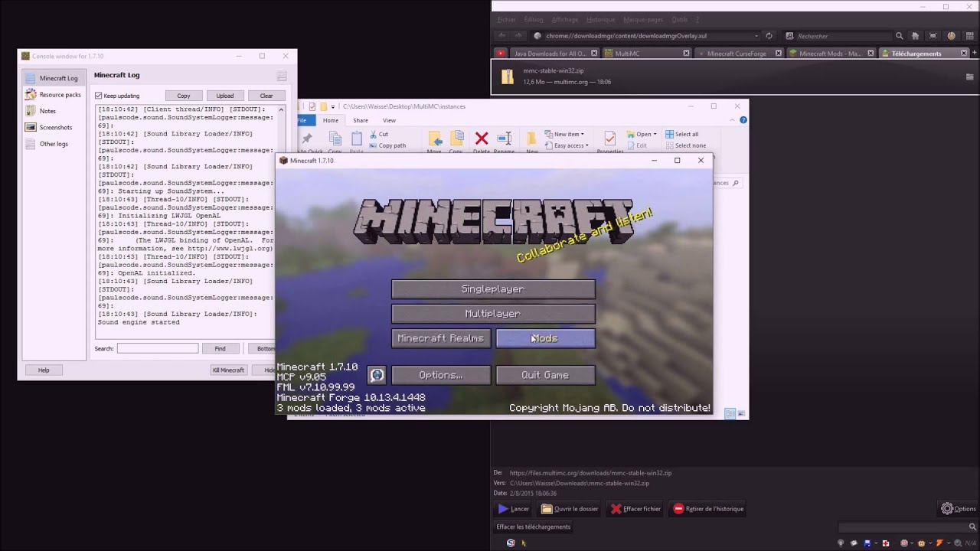The width and height of the screenshot is (980, 551).
Task: Switch to MultiMC browser tab
Action: (x=645, y=54)
